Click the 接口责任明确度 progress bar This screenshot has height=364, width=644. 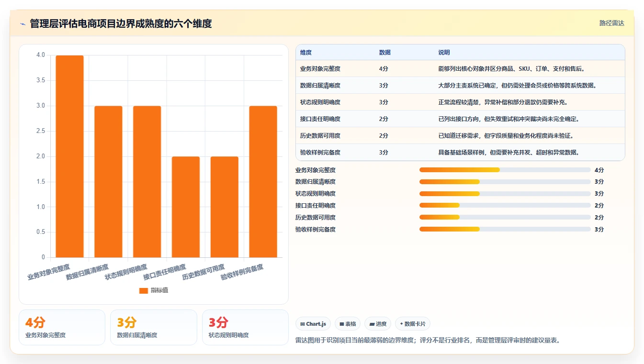[505, 206]
